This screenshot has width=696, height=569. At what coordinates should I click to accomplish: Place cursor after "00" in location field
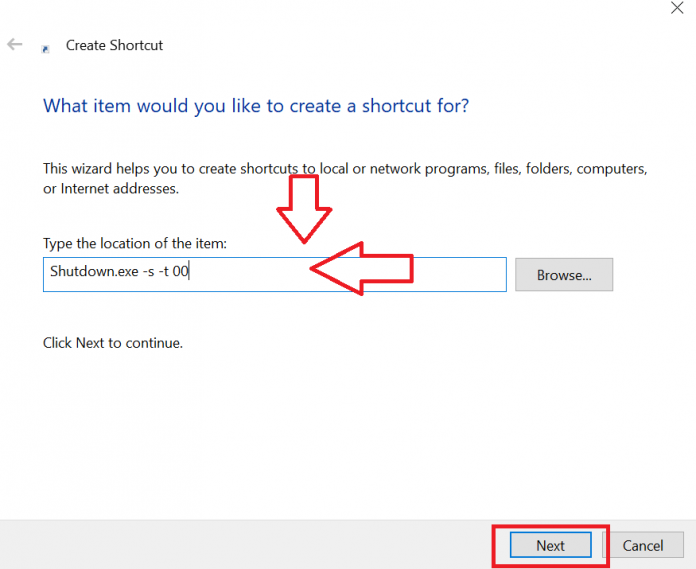click(190, 273)
